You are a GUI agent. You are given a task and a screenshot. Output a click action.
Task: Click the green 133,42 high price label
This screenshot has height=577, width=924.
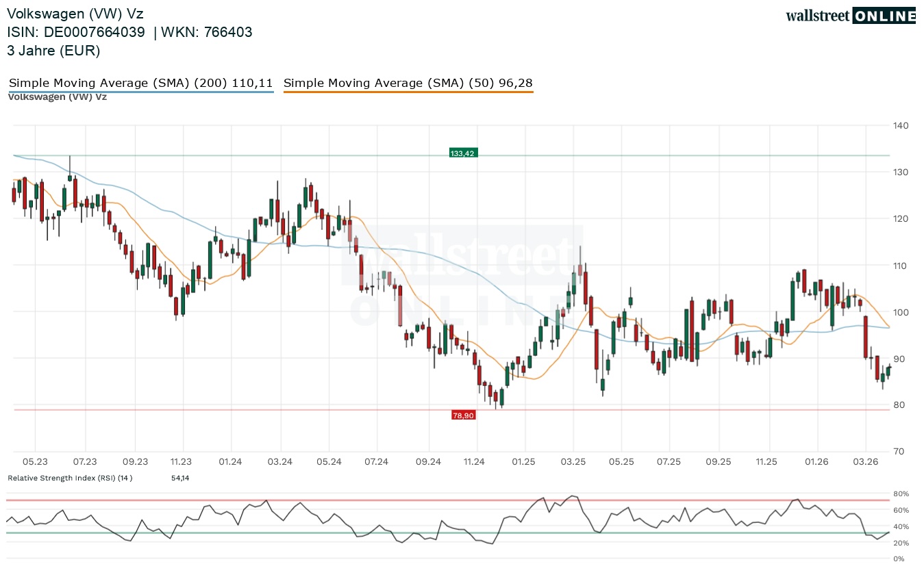tap(462, 153)
